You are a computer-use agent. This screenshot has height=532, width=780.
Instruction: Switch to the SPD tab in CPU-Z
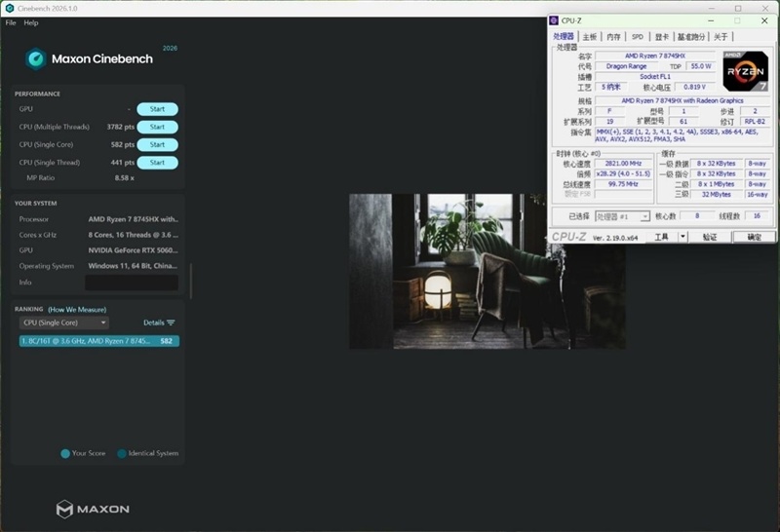[638, 37]
